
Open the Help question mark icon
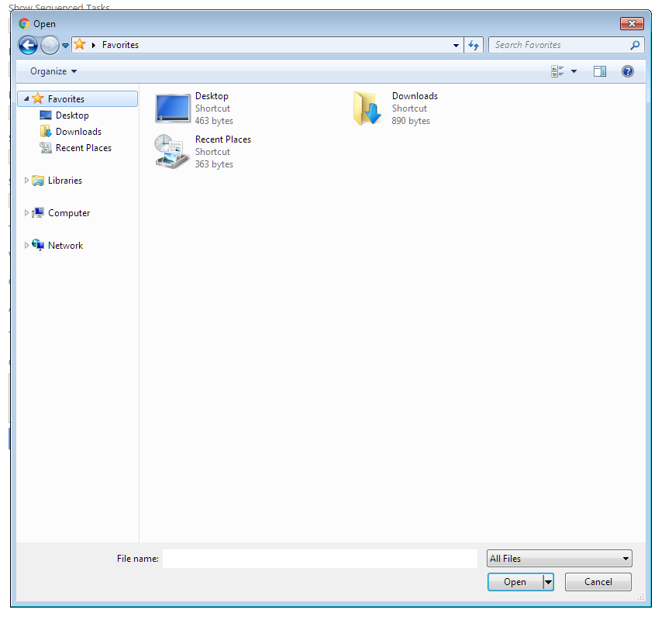pos(628,71)
